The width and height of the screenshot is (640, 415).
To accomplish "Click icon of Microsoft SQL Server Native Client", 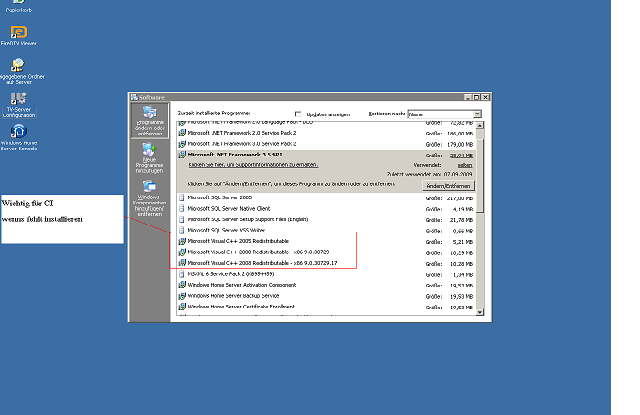I will (182, 209).
